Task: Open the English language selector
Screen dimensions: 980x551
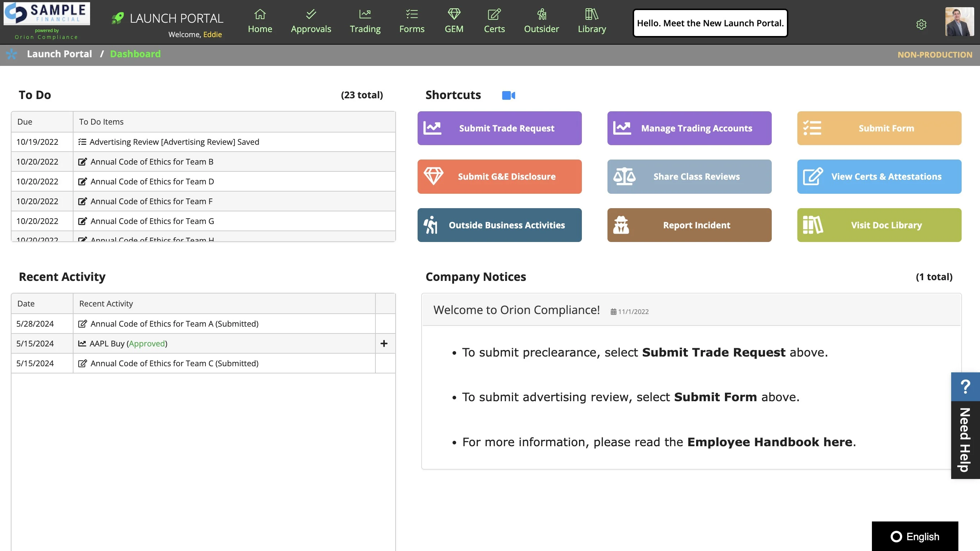Action: 914,536
